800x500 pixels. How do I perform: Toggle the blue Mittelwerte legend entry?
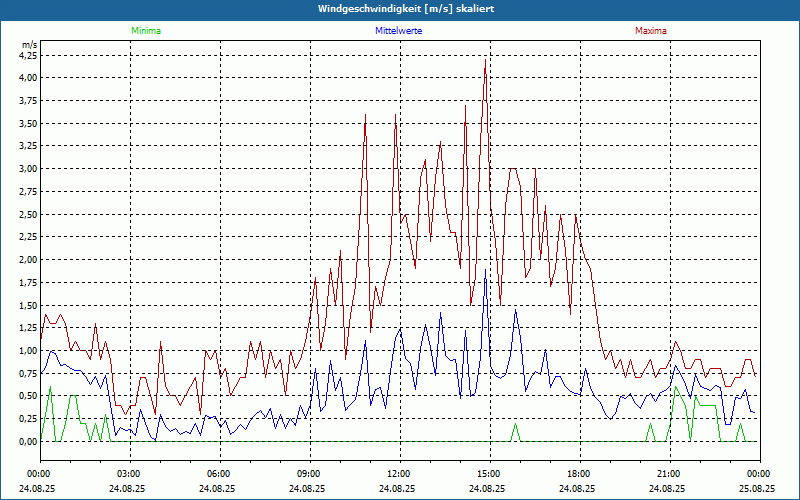pyautogui.click(x=397, y=31)
